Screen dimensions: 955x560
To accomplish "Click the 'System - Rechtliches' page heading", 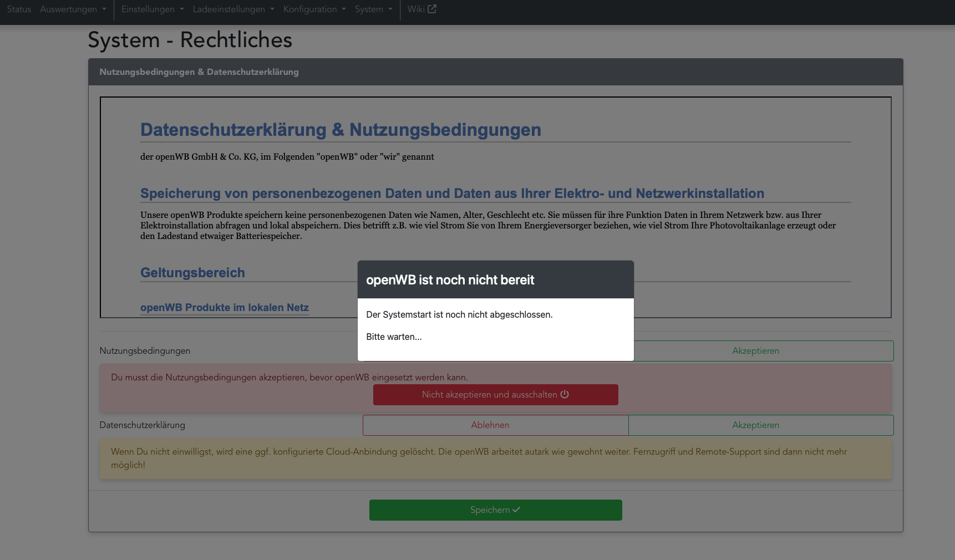I will point(190,40).
